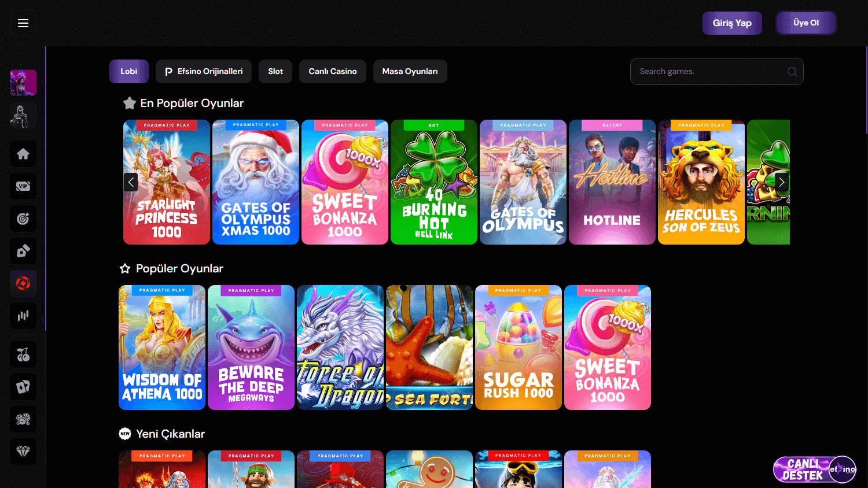This screenshot has width=868, height=488.
Task: Select the highlighted red wheel sidebar icon
Action: click(x=23, y=283)
